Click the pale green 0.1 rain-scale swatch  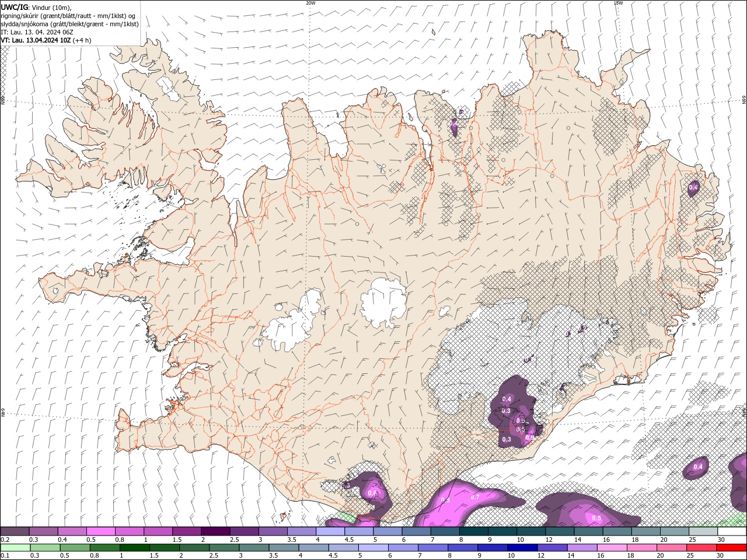pyautogui.click(x=15, y=548)
